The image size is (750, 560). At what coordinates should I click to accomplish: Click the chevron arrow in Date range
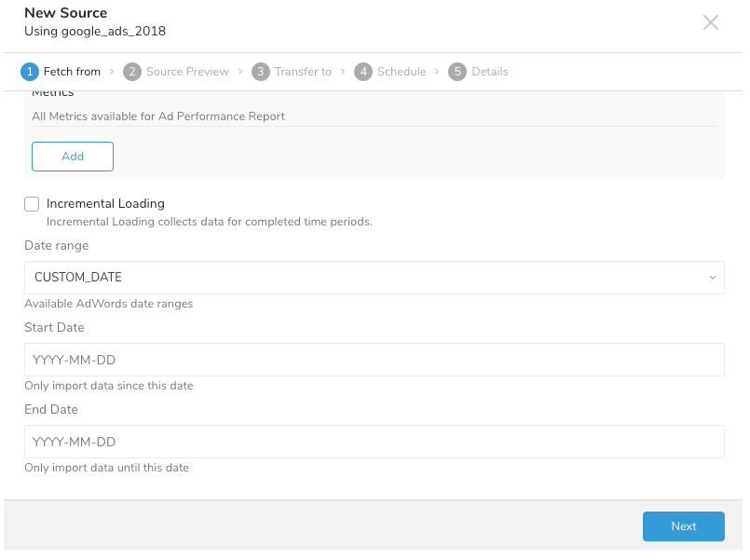tap(712, 278)
